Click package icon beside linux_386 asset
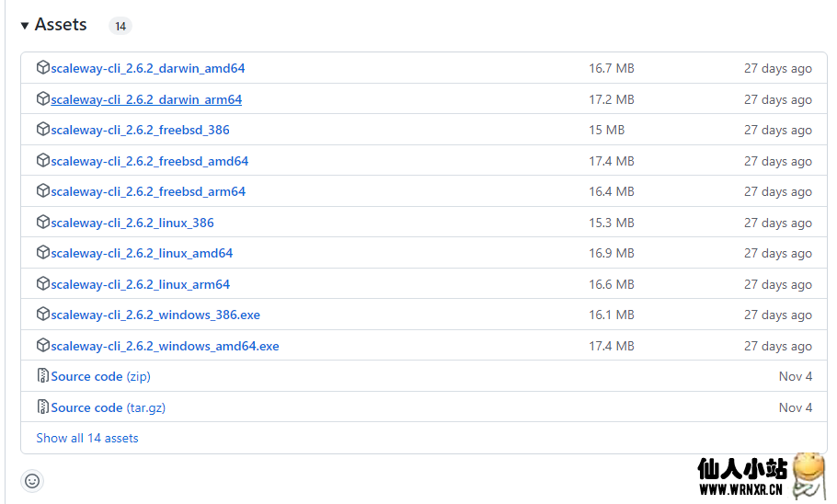 (x=43, y=223)
